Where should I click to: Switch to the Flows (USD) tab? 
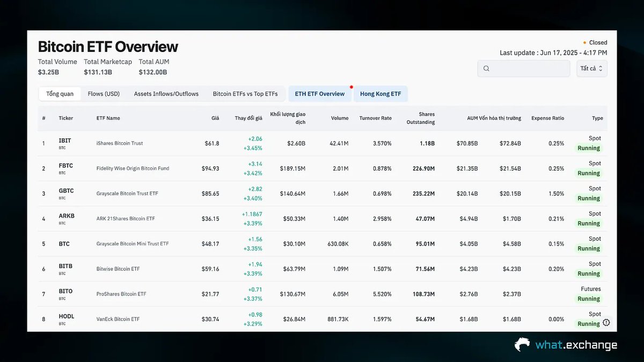(104, 94)
